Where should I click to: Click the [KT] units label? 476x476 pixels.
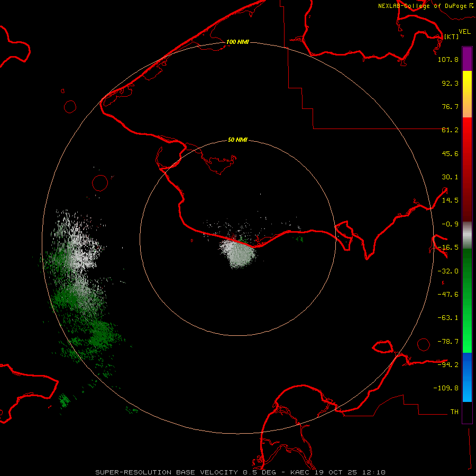pos(452,36)
